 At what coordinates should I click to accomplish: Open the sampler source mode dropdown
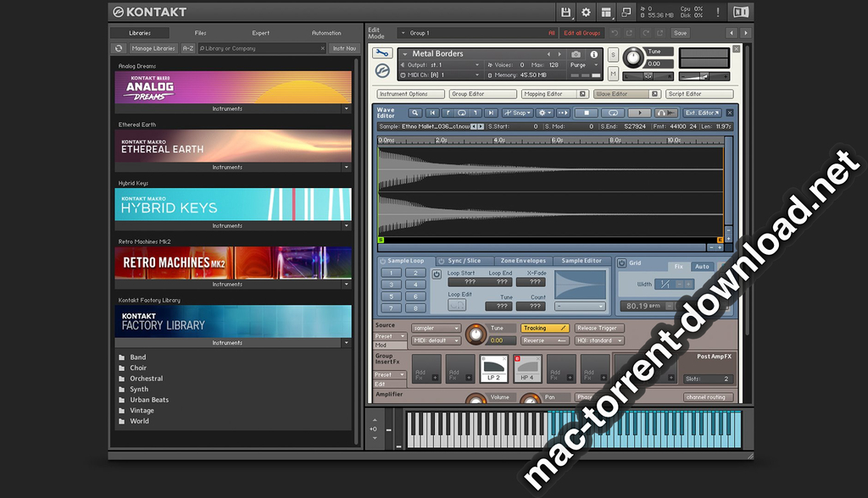[x=436, y=328]
